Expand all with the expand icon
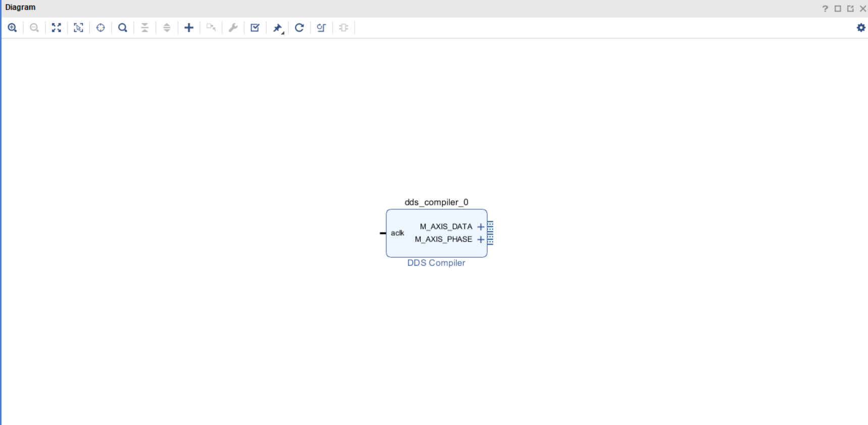The height and width of the screenshot is (425, 868). 167,28
